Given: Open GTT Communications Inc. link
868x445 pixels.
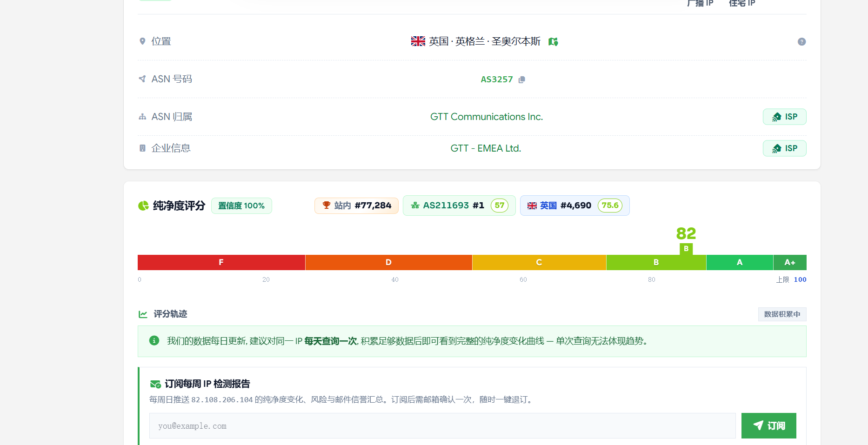Looking at the screenshot, I should tap(487, 117).
